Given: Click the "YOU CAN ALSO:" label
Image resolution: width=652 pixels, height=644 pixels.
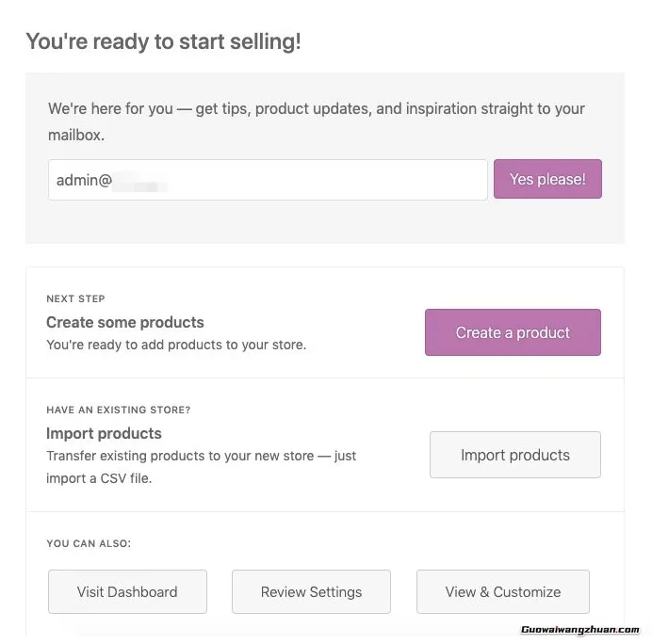Looking at the screenshot, I should click(x=89, y=543).
